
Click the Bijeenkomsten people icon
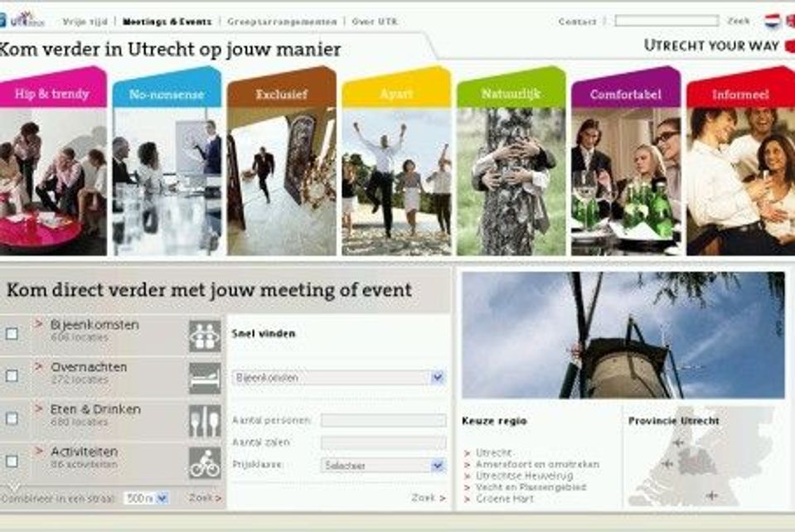204,336
